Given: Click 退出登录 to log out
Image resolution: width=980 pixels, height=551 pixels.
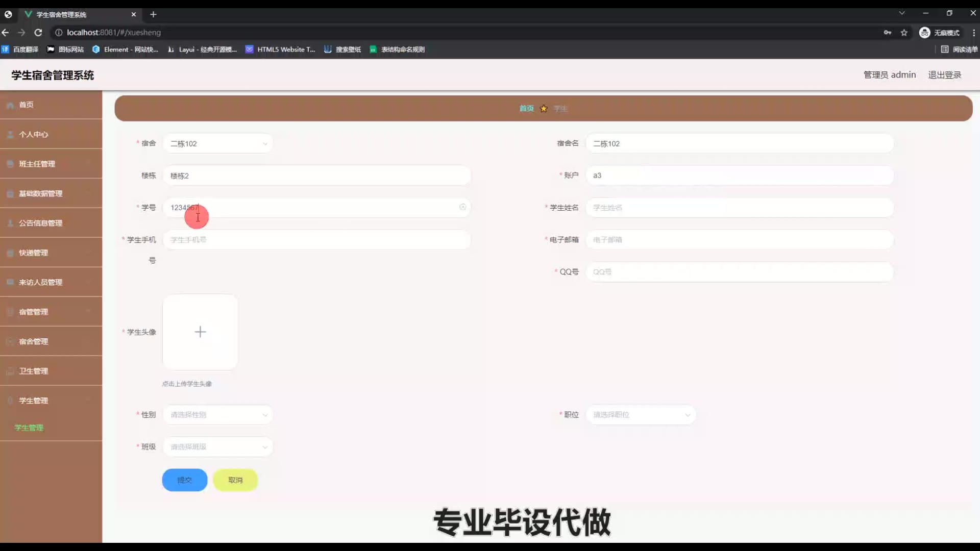Looking at the screenshot, I should click(944, 75).
